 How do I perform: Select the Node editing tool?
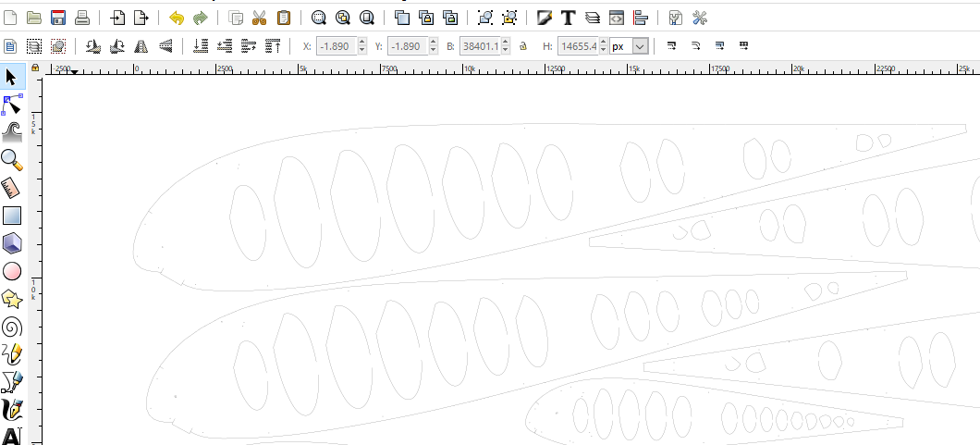coord(12,105)
